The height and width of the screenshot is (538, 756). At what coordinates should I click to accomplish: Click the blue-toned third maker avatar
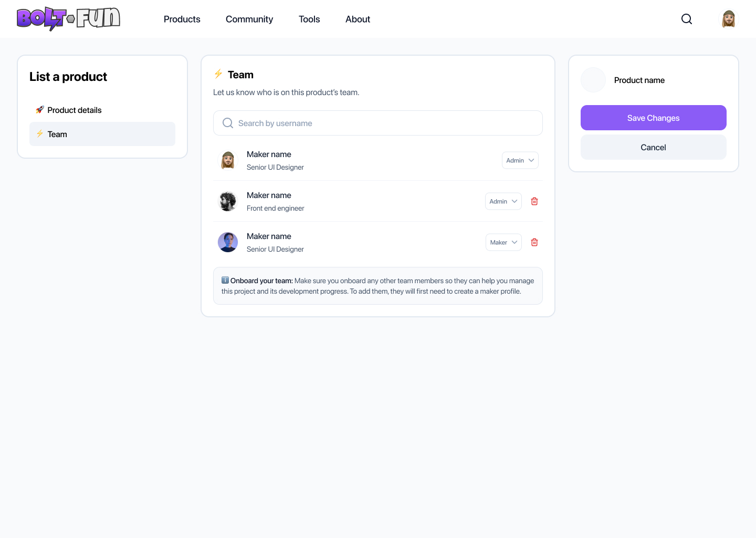tap(228, 242)
